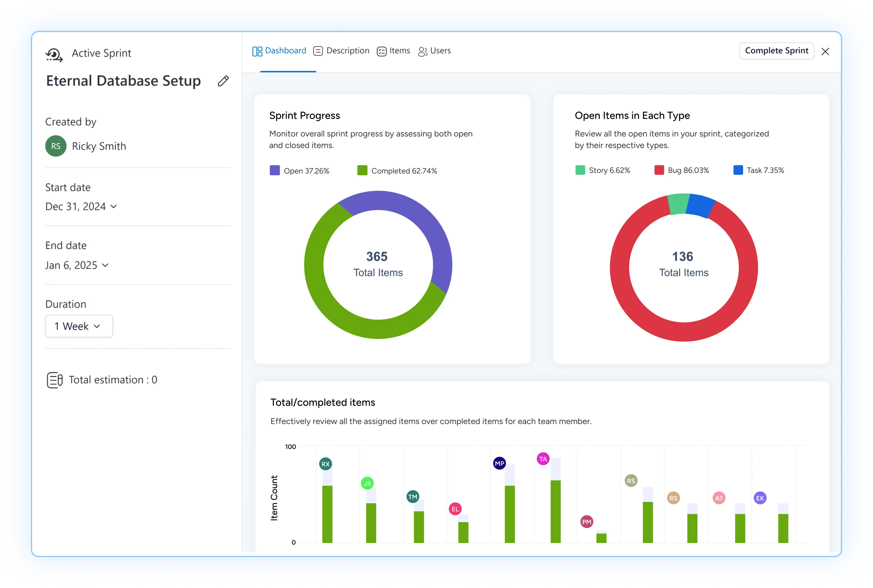Click the pencil edit icon beside sprint title
The width and height of the screenshot is (873, 588).
click(223, 81)
